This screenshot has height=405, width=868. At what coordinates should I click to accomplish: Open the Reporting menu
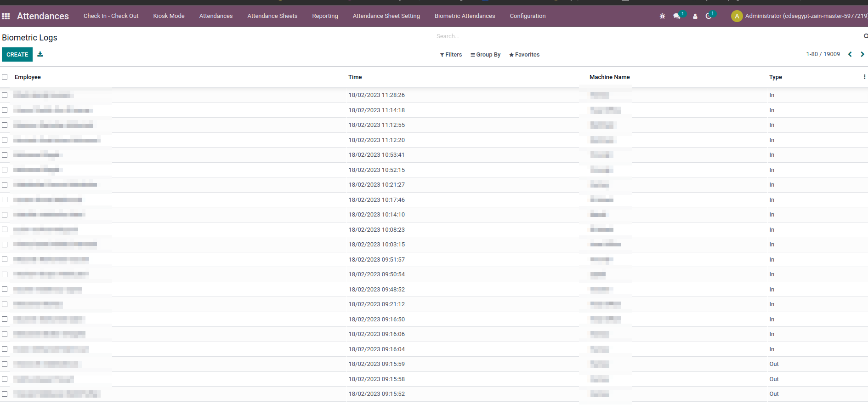[325, 16]
